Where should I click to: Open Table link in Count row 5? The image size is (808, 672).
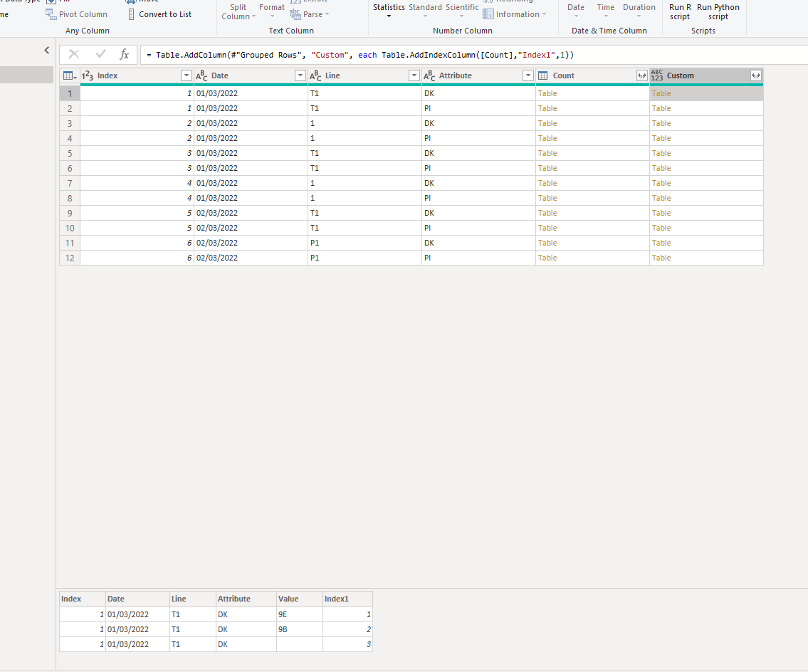pyautogui.click(x=547, y=154)
